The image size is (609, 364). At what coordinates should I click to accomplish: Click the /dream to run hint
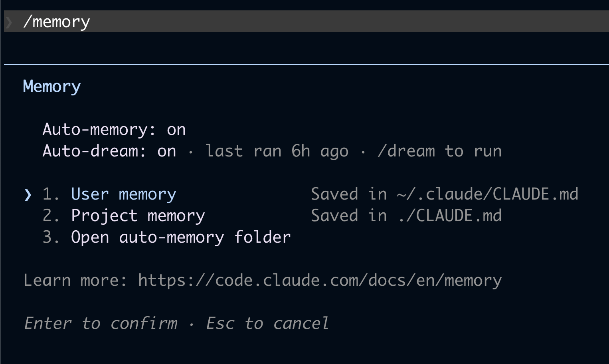coord(439,151)
